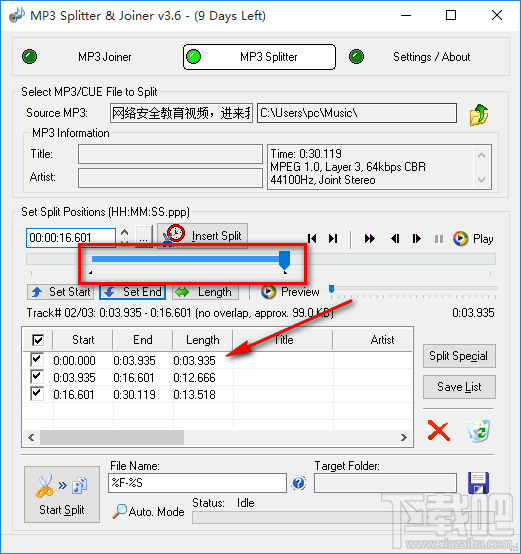Image resolution: width=521 pixels, height=554 pixels.
Task: Step forward one frame
Action: point(416,239)
